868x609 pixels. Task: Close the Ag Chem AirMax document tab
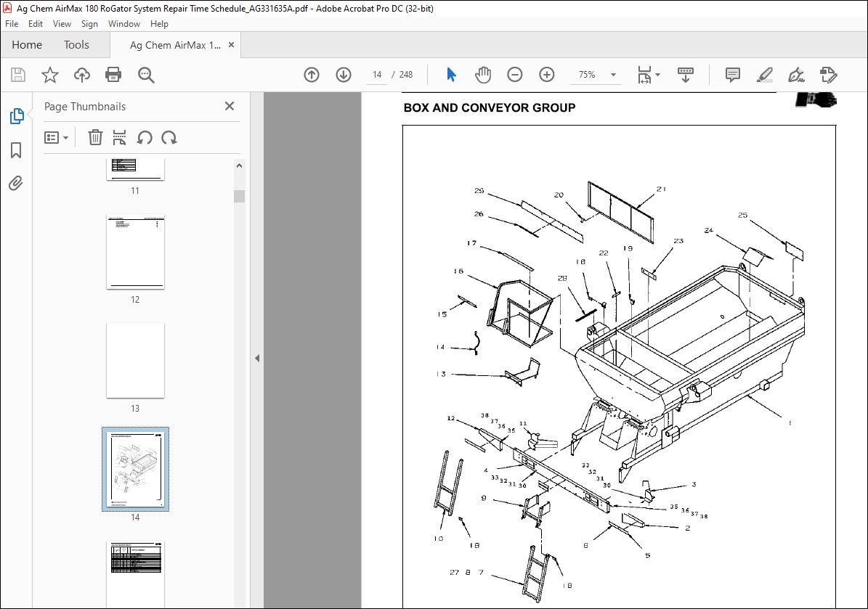click(232, 45)
